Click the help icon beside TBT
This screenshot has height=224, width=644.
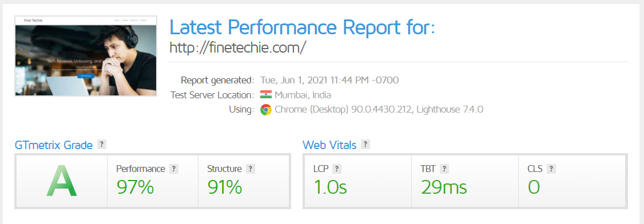click(444, 169)
